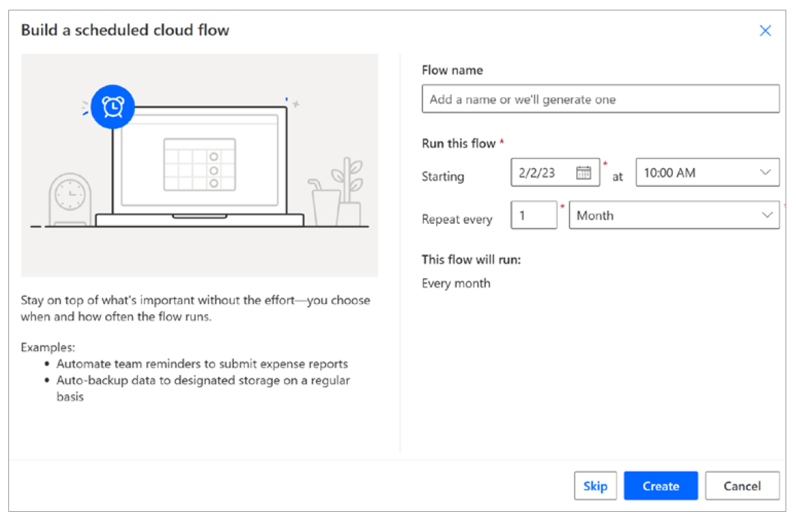Viewport: 796px width, 532px height.
Task: Click the Automate team reminders example bullet
Action: (x=202, y=364)
